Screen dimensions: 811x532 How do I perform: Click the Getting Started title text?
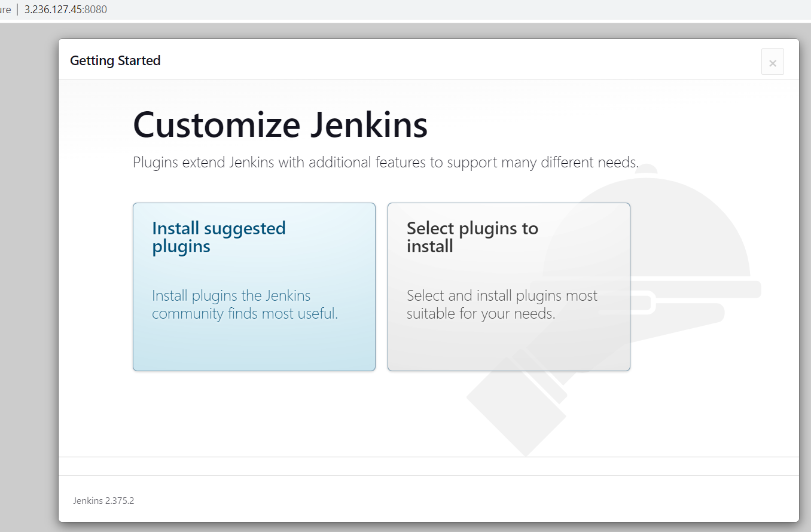tap(115, 60)
